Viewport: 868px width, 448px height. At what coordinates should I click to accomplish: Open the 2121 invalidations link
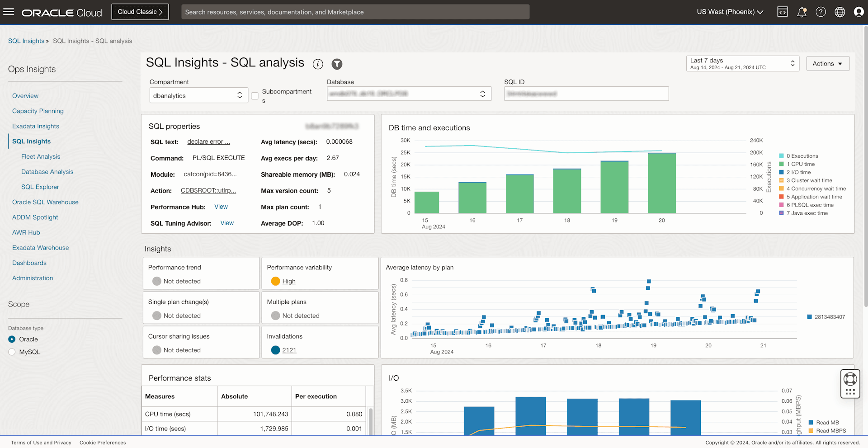click(289, 350)
